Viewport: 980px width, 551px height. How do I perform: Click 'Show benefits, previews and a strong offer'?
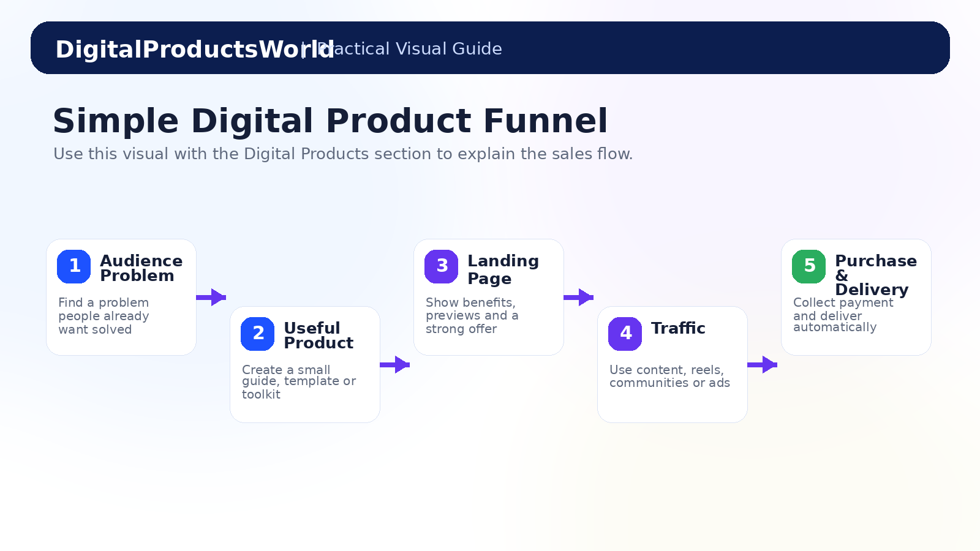(x=472, y=315)
